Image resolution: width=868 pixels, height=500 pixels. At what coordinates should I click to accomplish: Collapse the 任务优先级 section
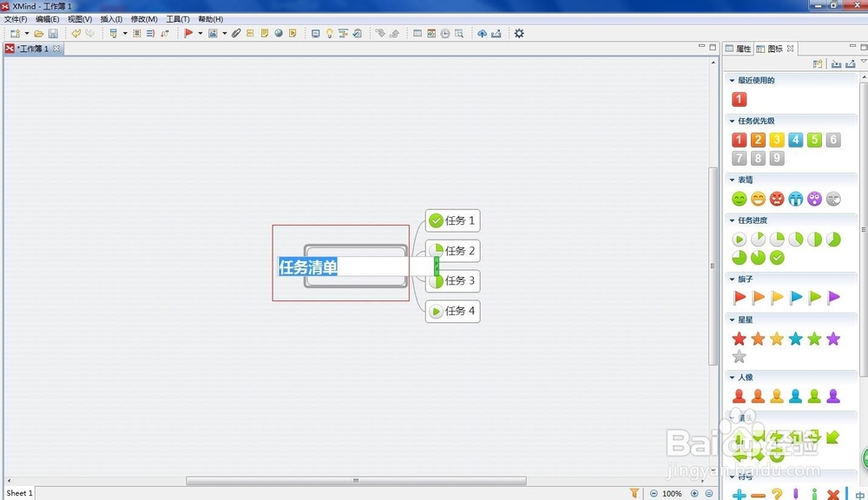732,121
